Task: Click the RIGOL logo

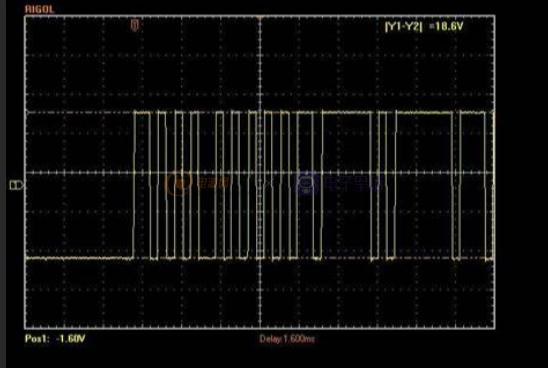Action: click(x=39, y=9)
